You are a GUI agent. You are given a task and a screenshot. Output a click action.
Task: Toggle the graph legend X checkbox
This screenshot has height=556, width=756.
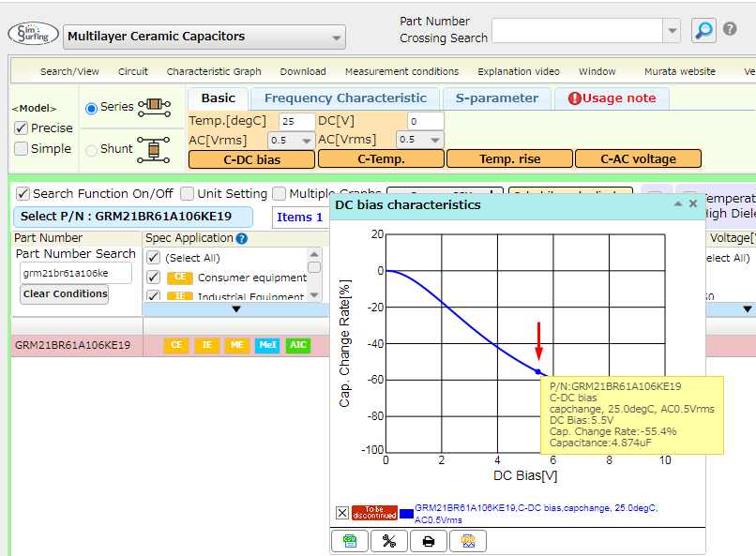click(341, 513)
